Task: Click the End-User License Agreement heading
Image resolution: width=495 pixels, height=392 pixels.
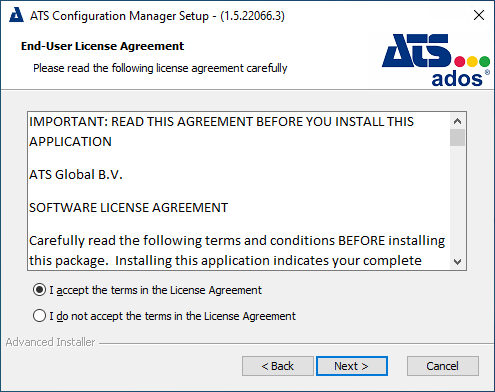Action: click(x=102, y=46)
